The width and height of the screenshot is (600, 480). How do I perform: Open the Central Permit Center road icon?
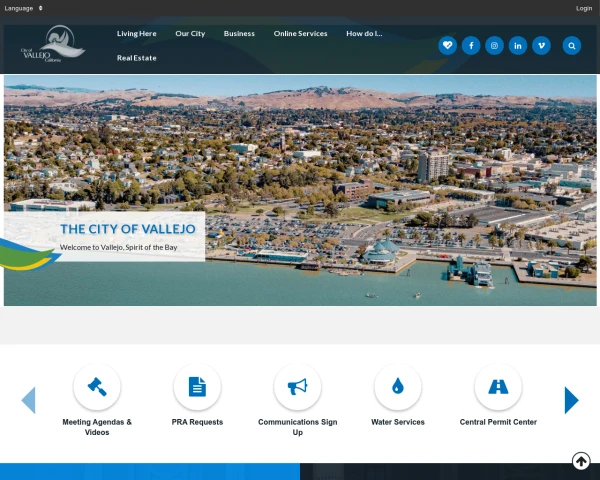[x=498, y=387]
